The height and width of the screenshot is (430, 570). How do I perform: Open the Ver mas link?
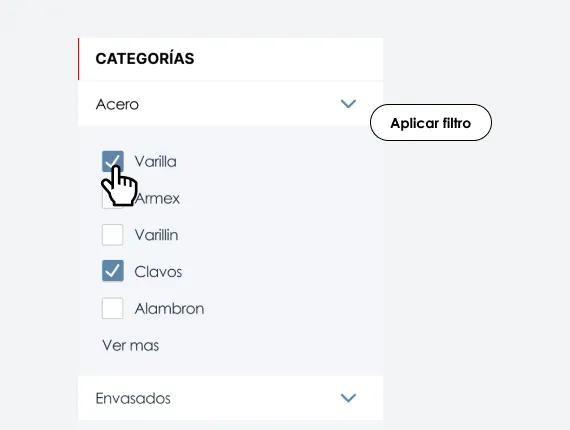click(x=131, y=345)
